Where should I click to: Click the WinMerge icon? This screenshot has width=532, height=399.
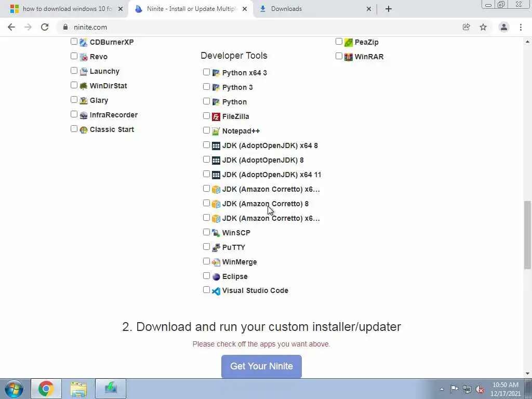coord(216,262)
